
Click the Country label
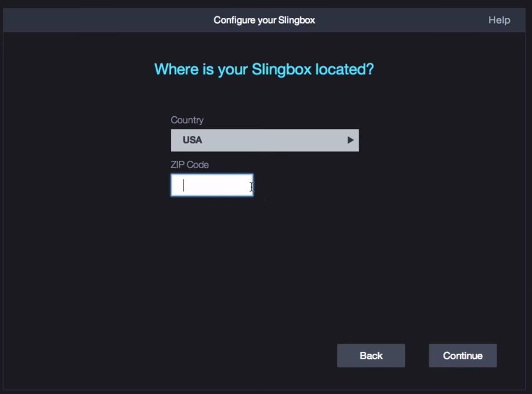click(x=187, y=120)
